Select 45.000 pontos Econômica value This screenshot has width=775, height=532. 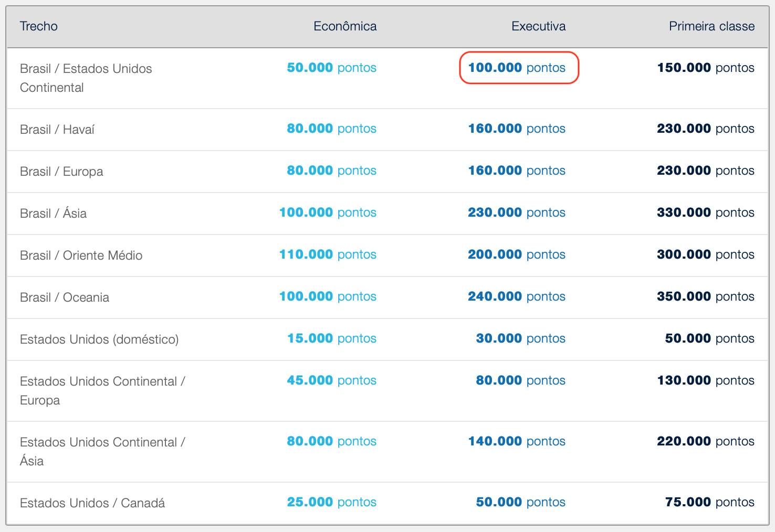(331, 380)
